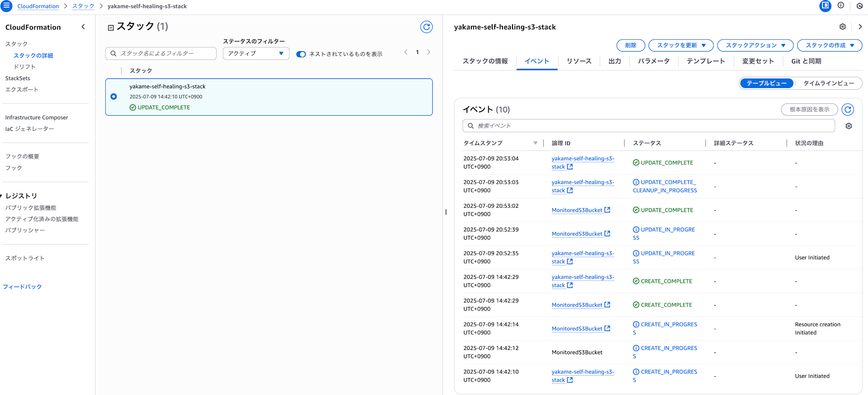Viewport: 868px width, 395px height.
Task: Open the CloudFormation breadcrumb link
Action: click(38, 6)
